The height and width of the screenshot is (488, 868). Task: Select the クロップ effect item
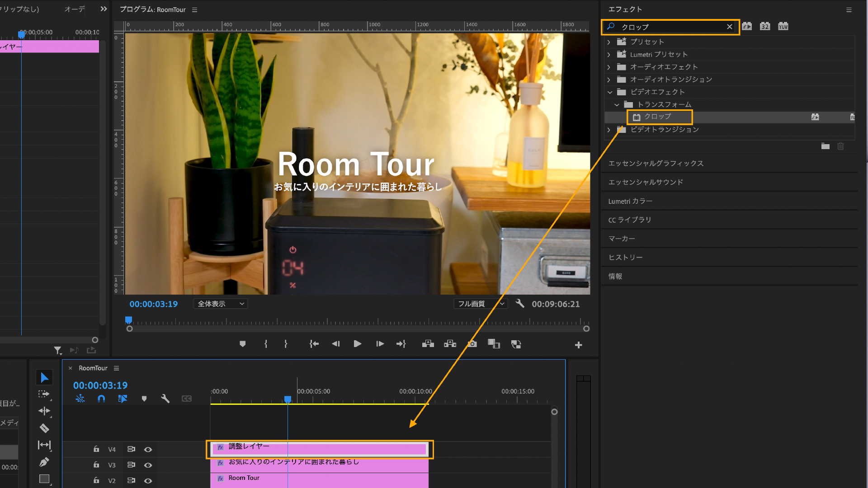657,117
